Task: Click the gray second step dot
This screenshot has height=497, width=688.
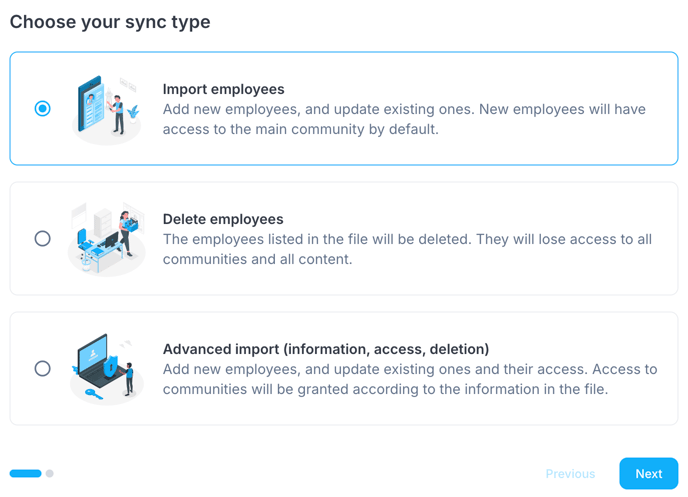Action: click(50, 474)
